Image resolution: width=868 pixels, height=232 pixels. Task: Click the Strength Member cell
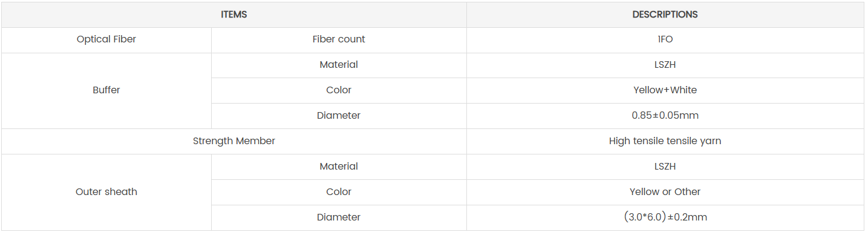(233, 141)
